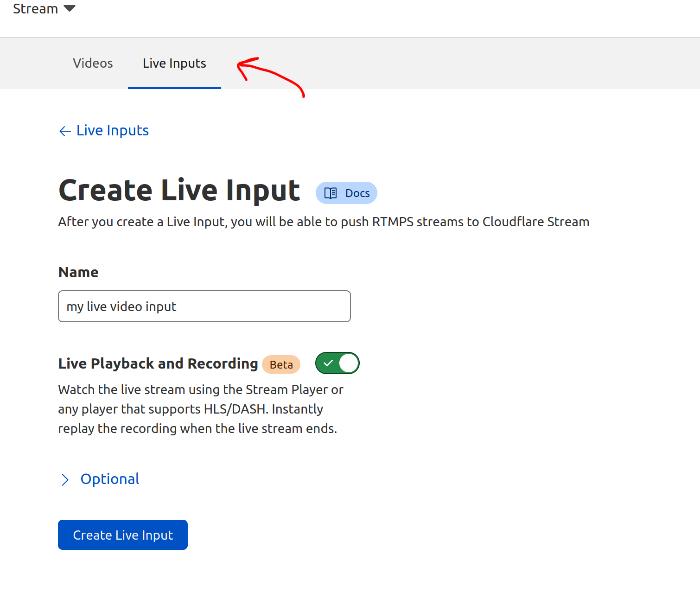Go back via Live Inputs link
The image size is (700, 612).
[x=104, y=131]
